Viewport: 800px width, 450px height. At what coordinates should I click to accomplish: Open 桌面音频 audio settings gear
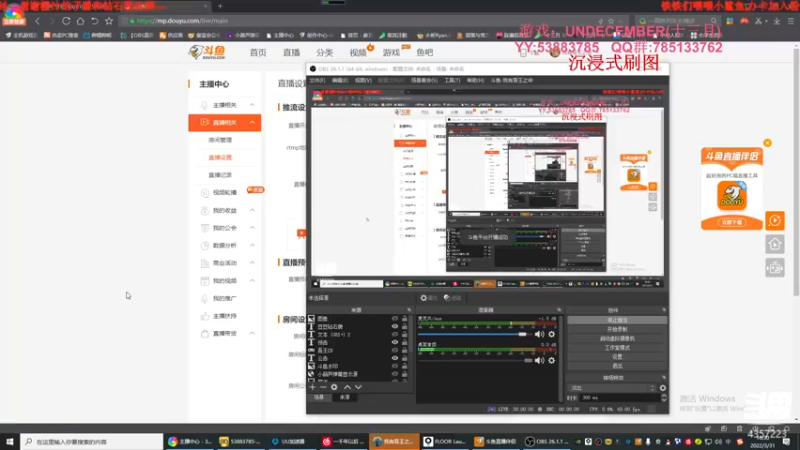(552, 360)
